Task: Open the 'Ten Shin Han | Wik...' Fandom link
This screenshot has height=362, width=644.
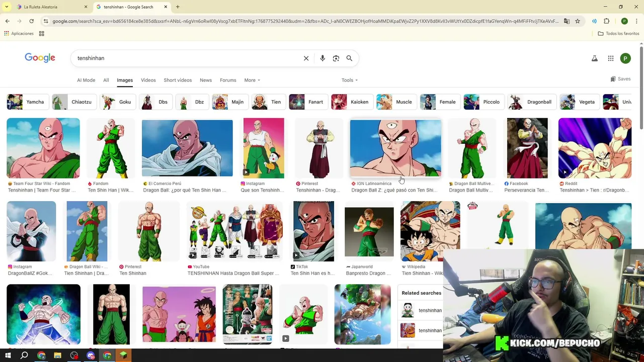Action: point(111,190)
